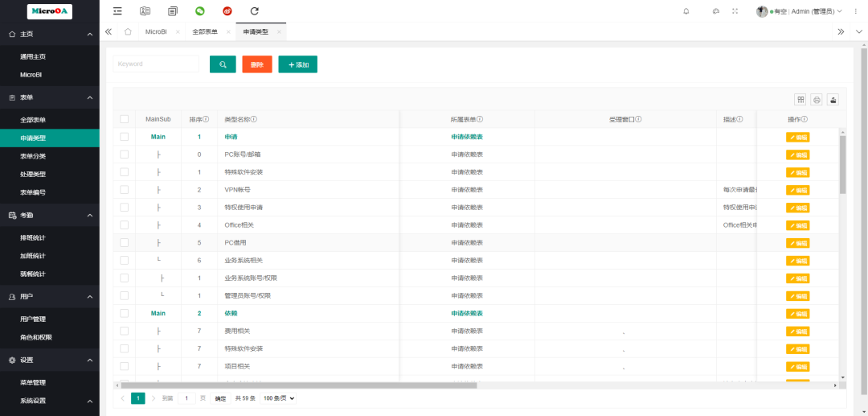Image resolution: width=868 pixels, height=416 pixels.
Task: Click the print icon above the table
Action: [817, 100]
